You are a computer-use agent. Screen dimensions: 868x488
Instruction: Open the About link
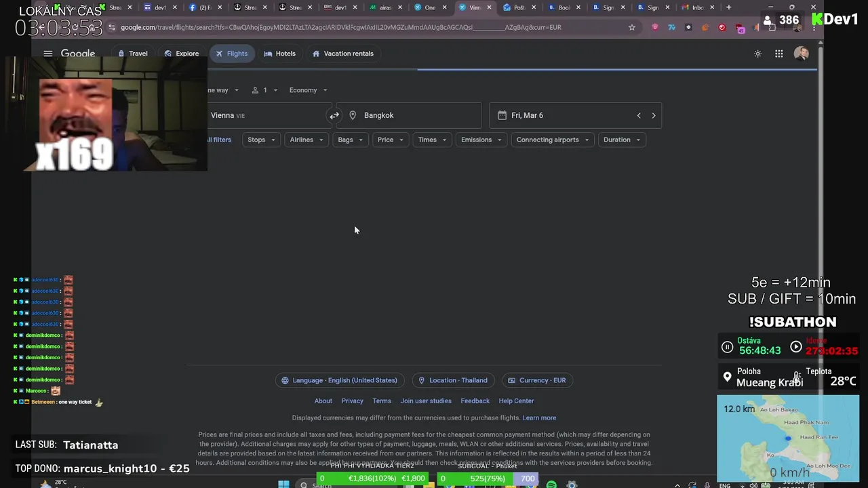(x=323, y=401)
